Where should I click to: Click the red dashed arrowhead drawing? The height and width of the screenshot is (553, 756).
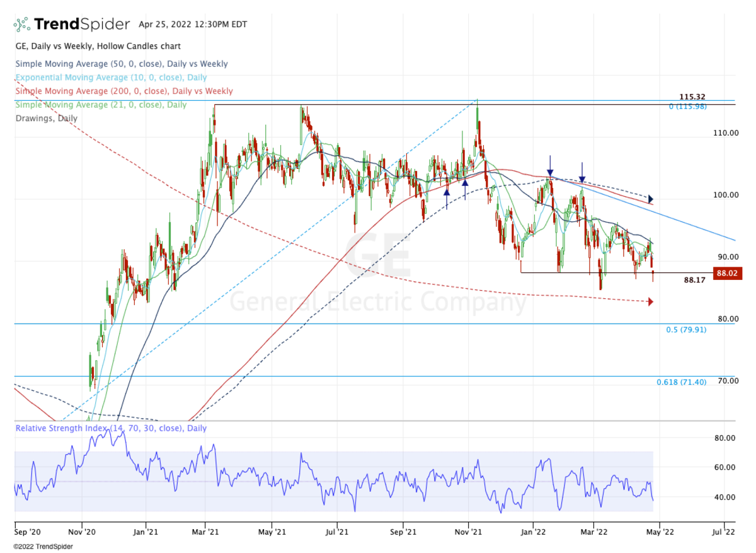pyautogui.click(x=650, y=301)
